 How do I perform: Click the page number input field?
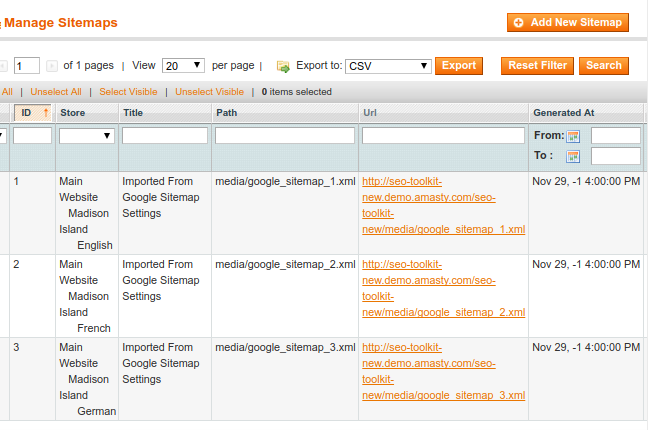pyautogui.click(x=27, y=66)
